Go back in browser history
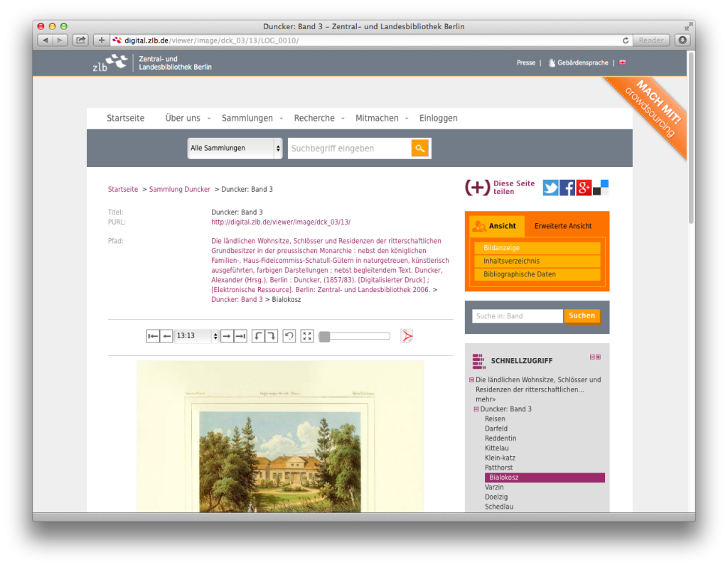The width and height of the screenshot is (728, 567). point(45,40)
